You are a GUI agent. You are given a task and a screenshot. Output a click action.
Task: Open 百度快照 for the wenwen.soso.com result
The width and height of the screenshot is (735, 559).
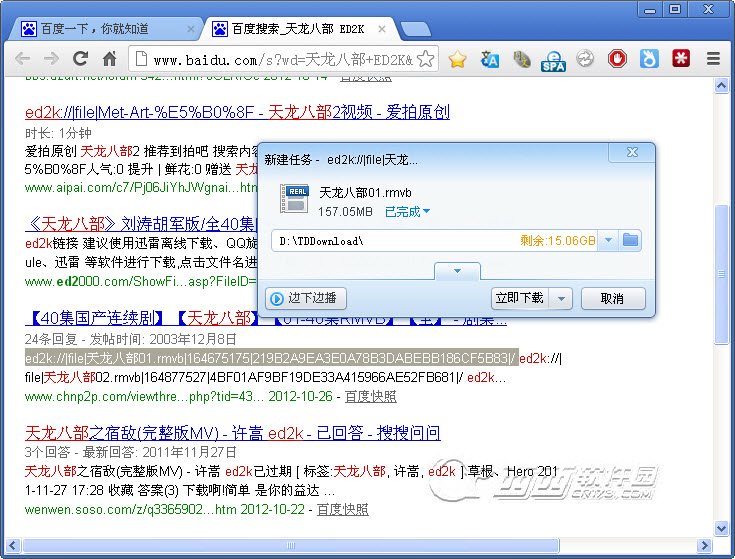coord(343,509)
